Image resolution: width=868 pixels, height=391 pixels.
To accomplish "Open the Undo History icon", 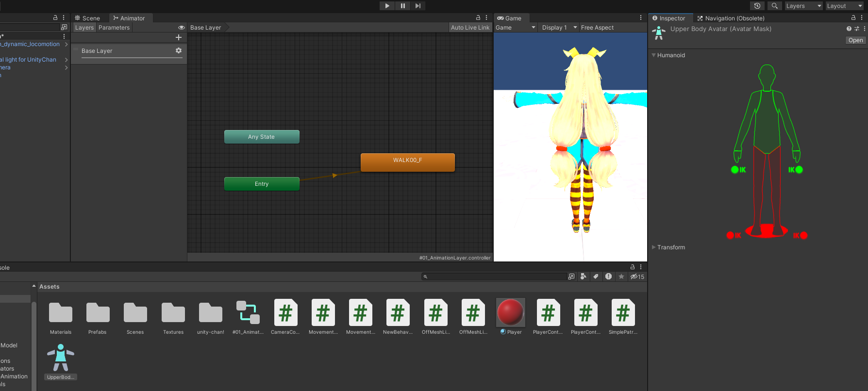I will (757, 6).
